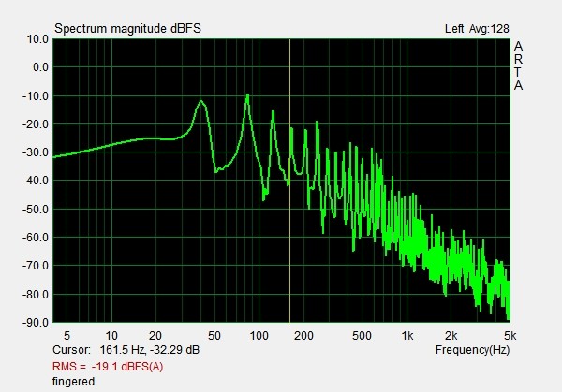This screenshot has width=562, height=392.
Task: Click the '20' frequency axis label
Action: (x=155, y=336)
